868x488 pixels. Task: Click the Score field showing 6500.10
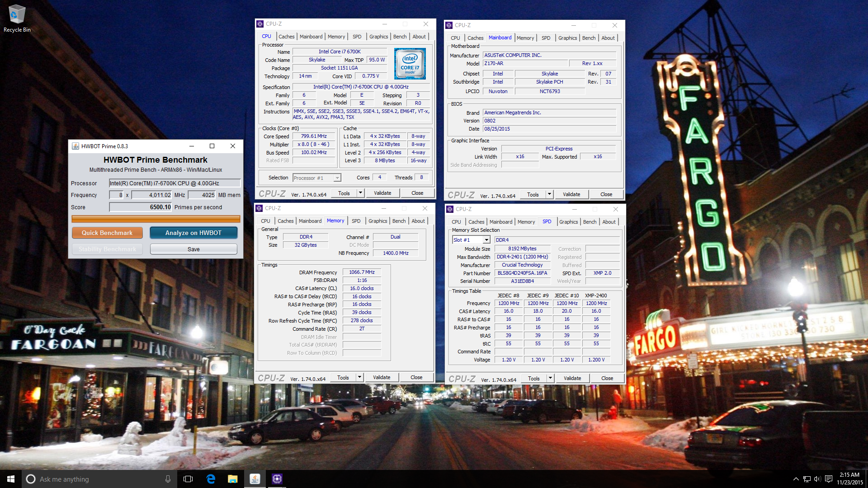point(141,207)
